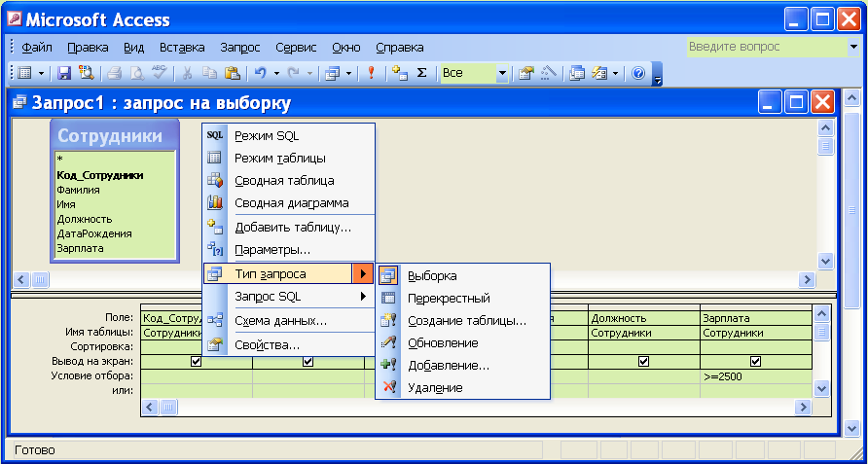Expand the Query Type toolbar dropdown arrow
This screenshot has width=868, height=464.
[348, 73]
